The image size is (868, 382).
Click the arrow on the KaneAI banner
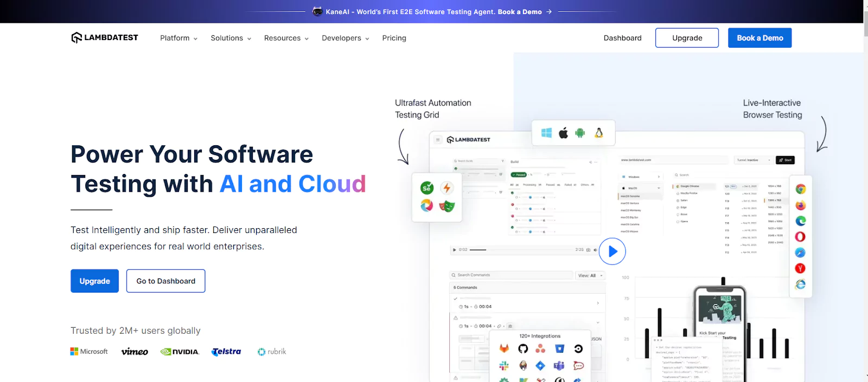549,11
